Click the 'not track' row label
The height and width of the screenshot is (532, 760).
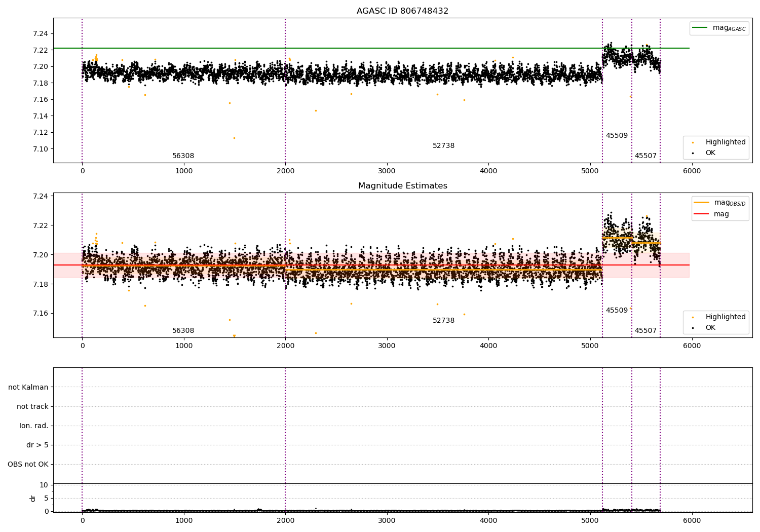pyautogui.click(x=32, y=407)
